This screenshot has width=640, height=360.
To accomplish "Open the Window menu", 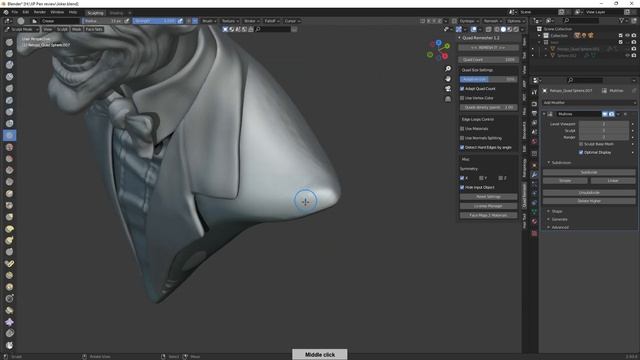I will click(x=57, y=12).
